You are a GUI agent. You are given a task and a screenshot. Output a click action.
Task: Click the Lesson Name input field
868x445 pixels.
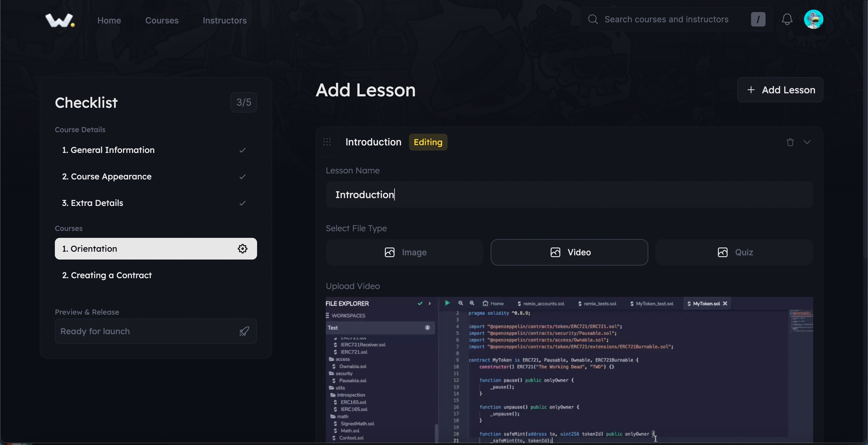(569, 195)
